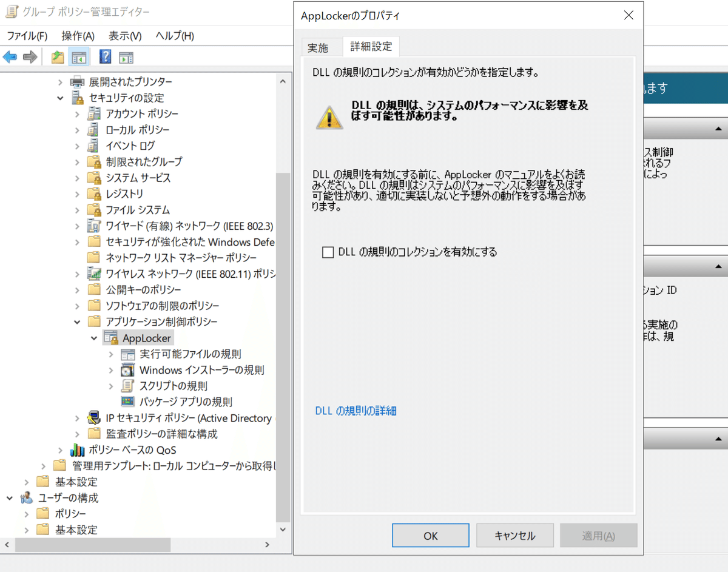
Task: Open the 操作(A) menu
Action: click(x=78, y=36)
